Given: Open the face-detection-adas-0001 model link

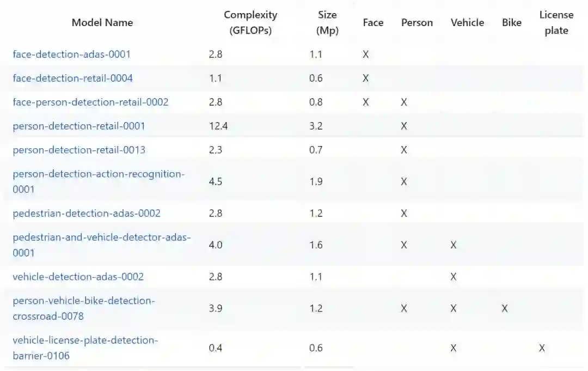Looking at the screenshot, I should tap(71, 54).
